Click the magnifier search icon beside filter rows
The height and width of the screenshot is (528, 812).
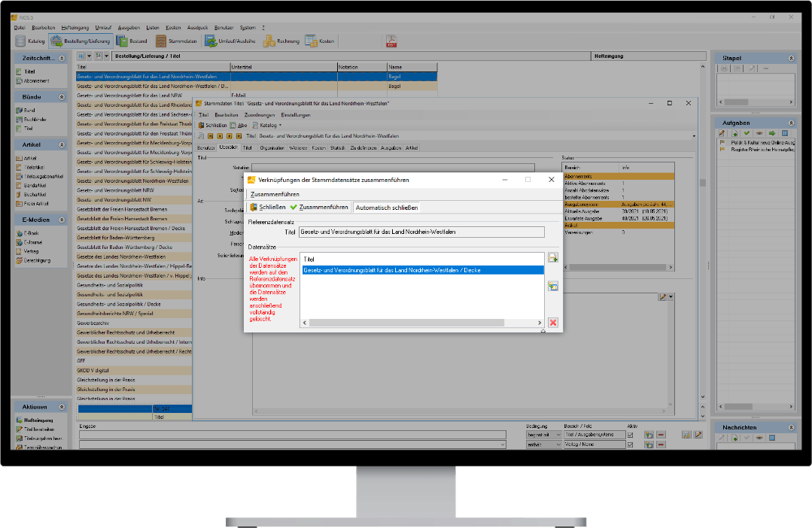click(x=686, y=435)
